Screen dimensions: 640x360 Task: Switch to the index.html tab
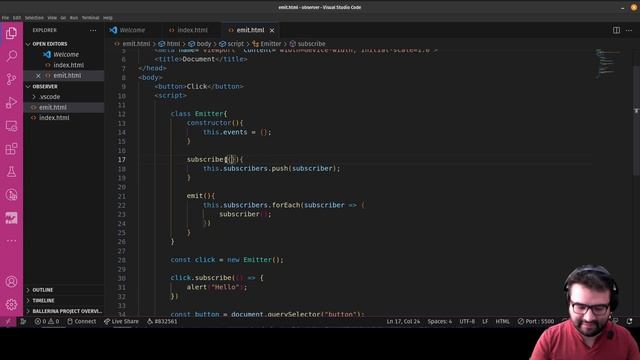pyautogui.click(x=192, y=30)
